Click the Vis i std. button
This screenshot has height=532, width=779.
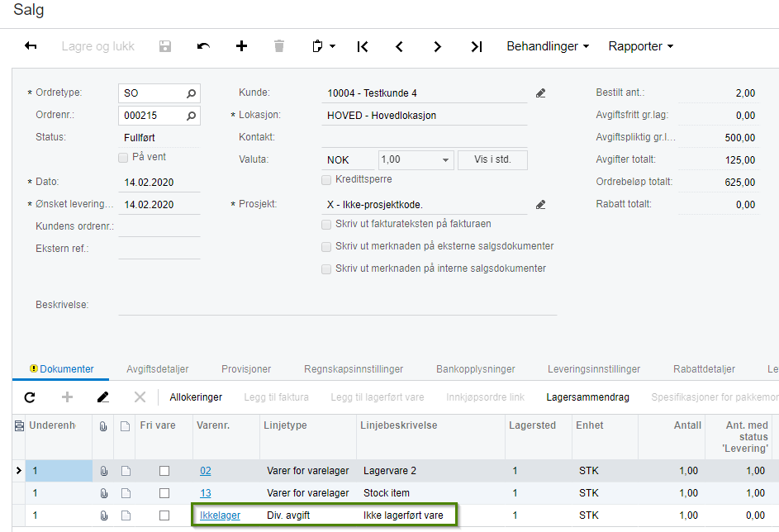[x=492, y=160]
